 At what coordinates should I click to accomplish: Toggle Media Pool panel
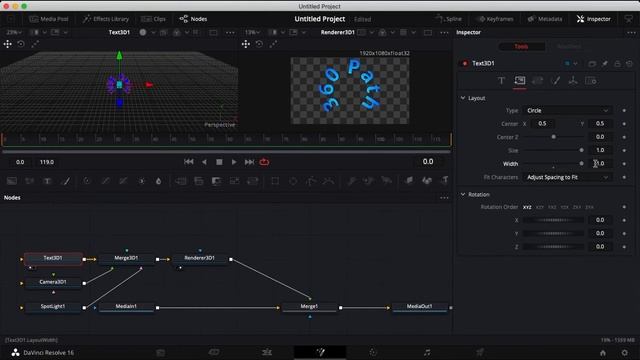49,19
